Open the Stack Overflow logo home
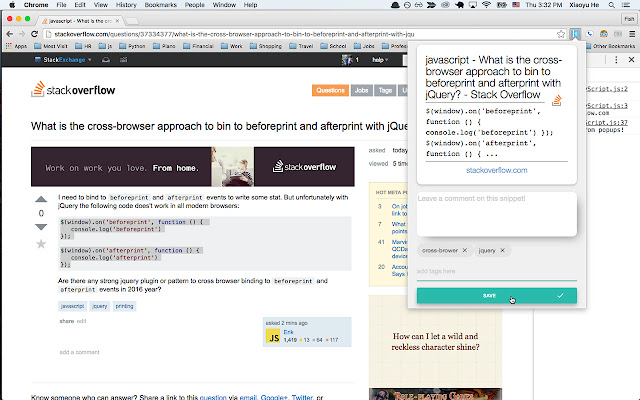640x400 pixels. (73, 89)
